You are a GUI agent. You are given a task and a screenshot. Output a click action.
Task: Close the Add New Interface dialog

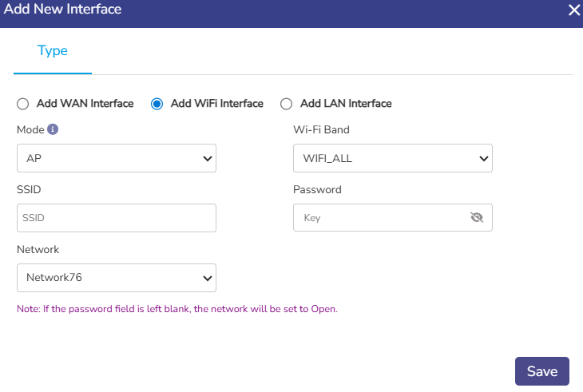point(573,10)
